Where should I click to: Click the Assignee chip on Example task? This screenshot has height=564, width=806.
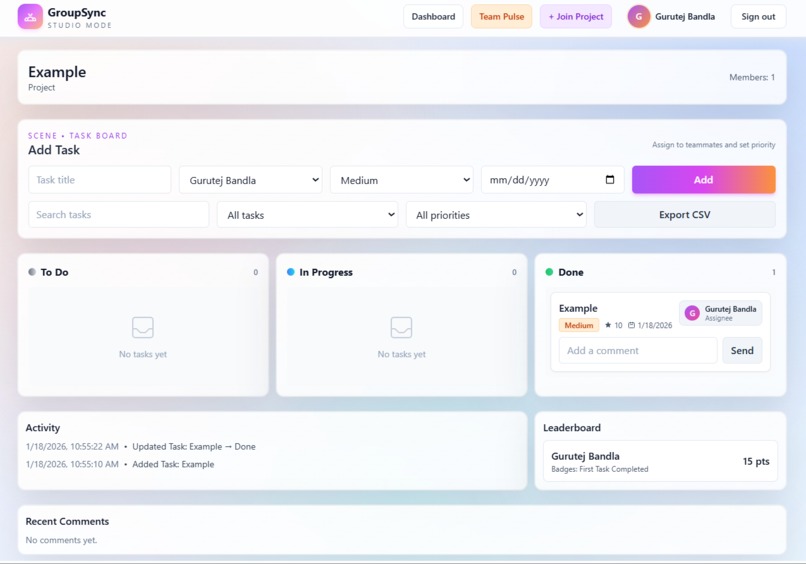click(x=721, y=313)
